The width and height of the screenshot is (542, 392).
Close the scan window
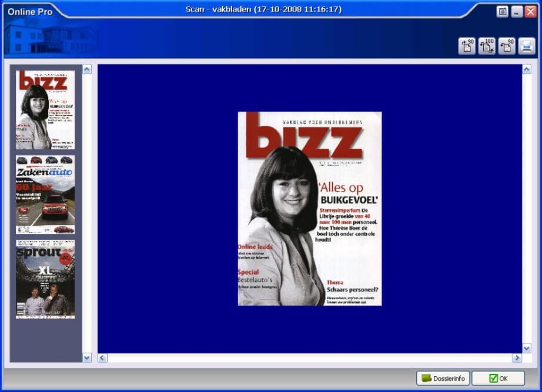530,12
